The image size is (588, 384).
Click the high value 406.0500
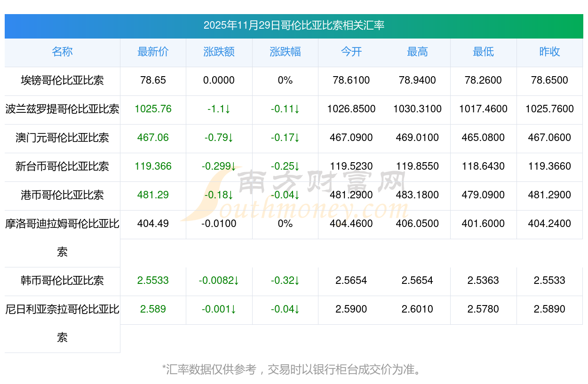[417, 224]
